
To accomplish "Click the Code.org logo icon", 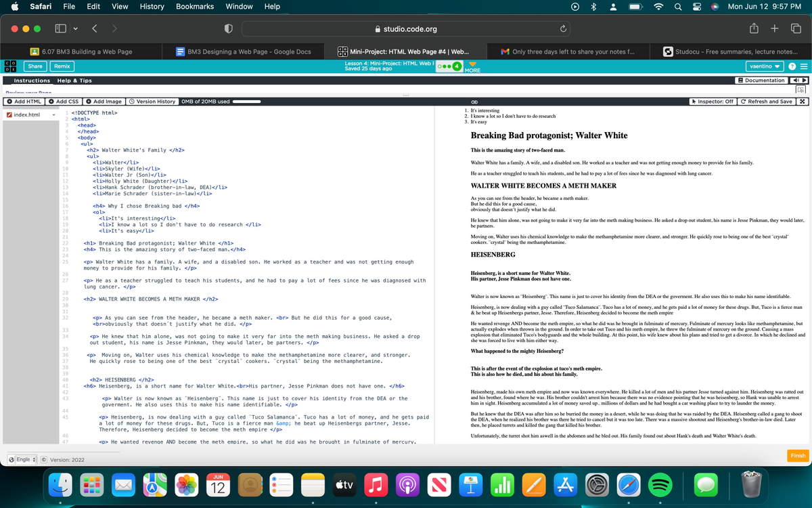I will click(10, 66).
